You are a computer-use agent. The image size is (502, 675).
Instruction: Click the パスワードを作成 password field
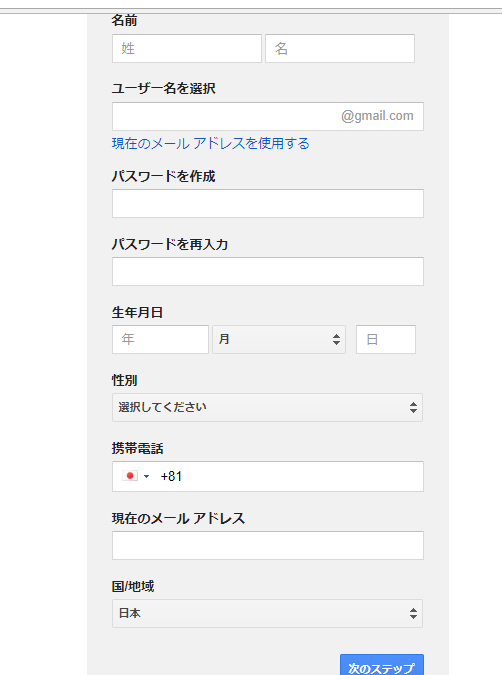tap(268, 203)
